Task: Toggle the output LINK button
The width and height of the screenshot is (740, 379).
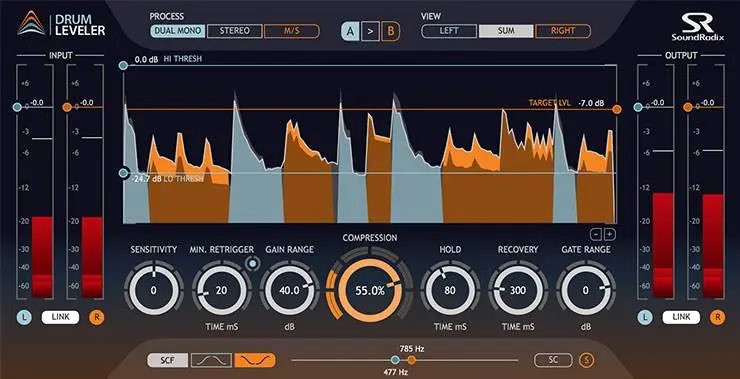Action: click(x=681, y=318)
